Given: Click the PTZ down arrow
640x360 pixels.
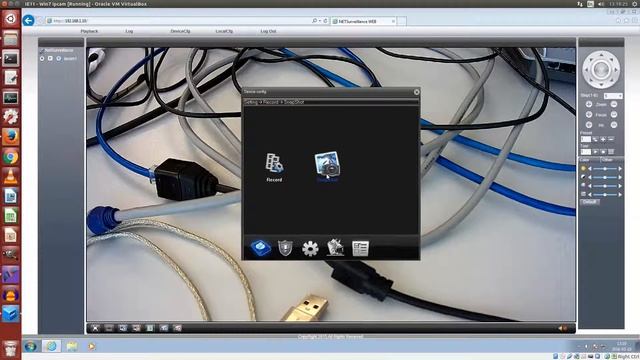Looking at the screenshot, I should [x=601, y=84].
